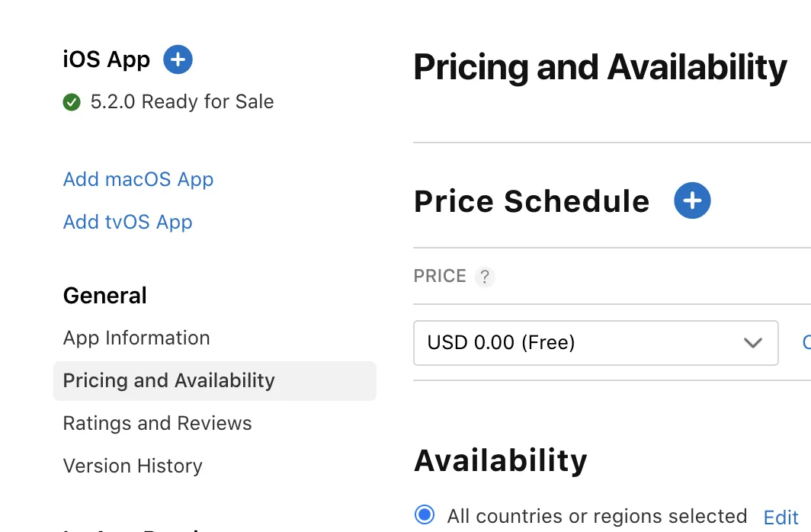Screen dimensions: 811x532
Task: Click the Availability section heading
Action: (x=500, y=460)
